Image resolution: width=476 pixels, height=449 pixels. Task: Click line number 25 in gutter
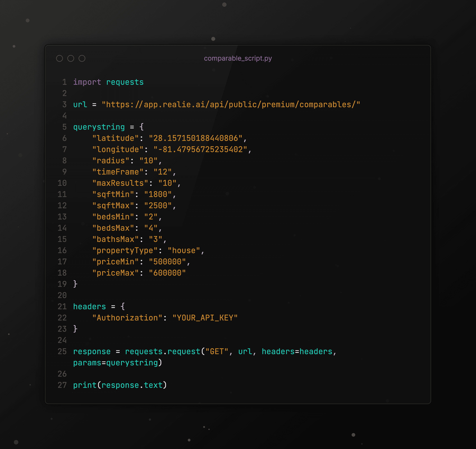pyautogui.click(x=62, y=351)
